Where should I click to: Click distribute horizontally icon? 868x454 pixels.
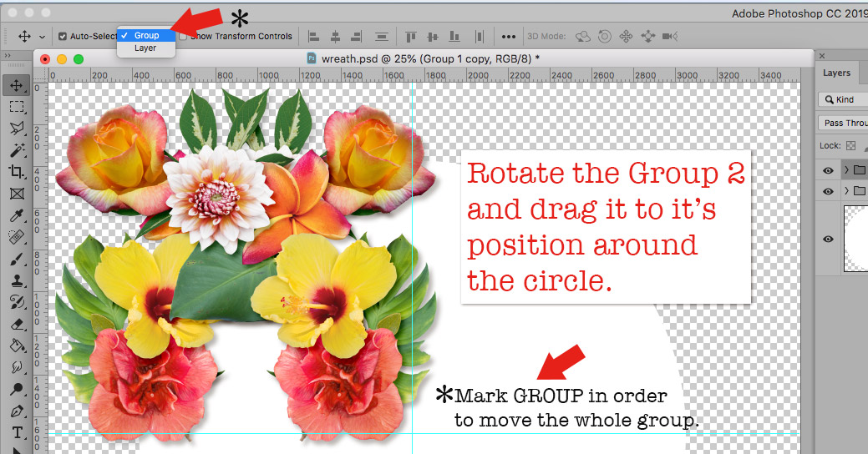coord(479,37)
